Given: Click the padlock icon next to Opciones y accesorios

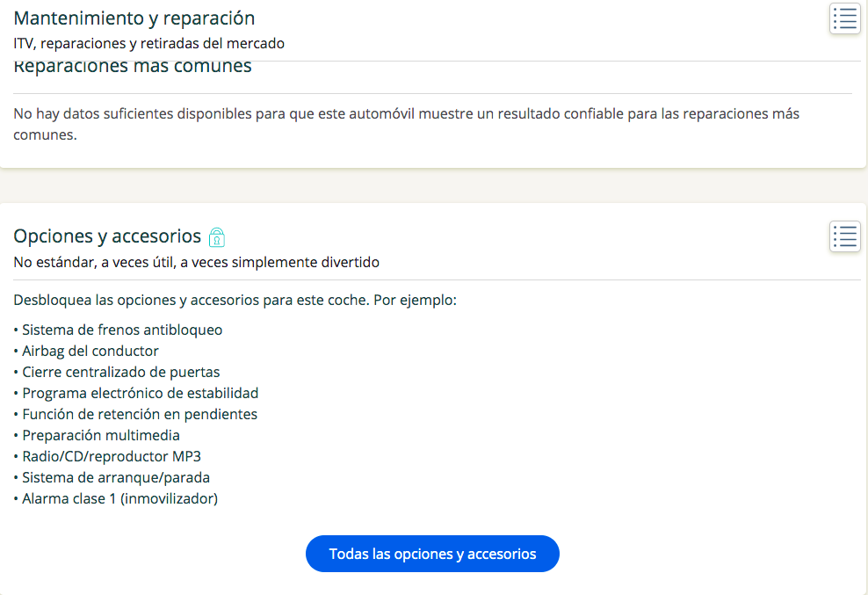Looking at the screenshot, I should [216, 236].
